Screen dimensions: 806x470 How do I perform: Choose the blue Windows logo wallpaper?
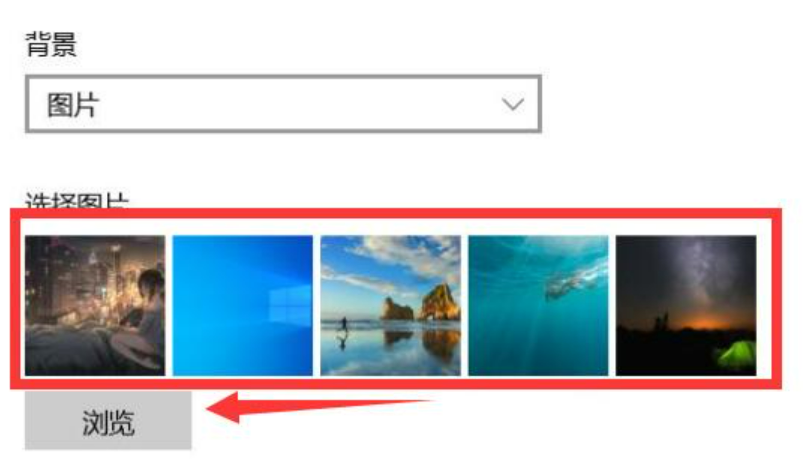click(243, 305)
